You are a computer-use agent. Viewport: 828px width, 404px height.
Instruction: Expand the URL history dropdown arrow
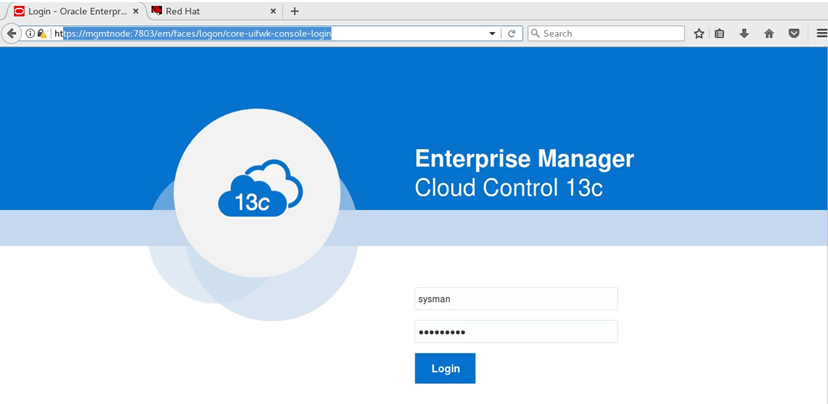pos(492,33)
